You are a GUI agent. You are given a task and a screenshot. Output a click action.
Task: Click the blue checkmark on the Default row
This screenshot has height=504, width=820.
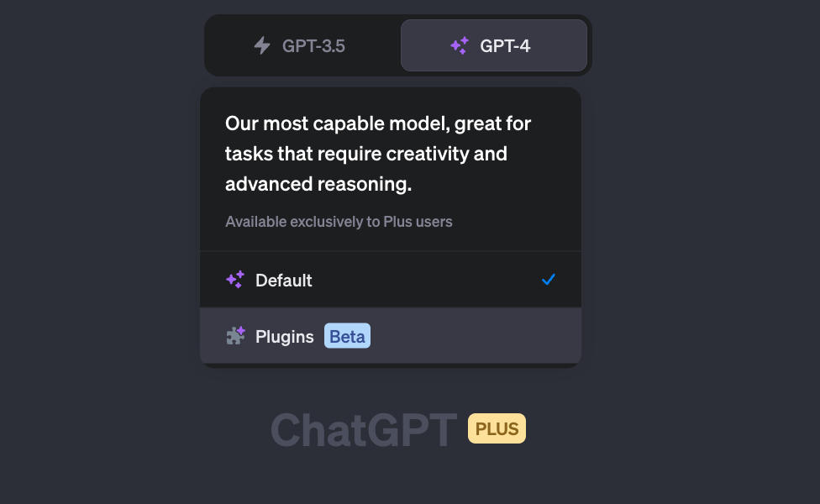click(549, 280)
